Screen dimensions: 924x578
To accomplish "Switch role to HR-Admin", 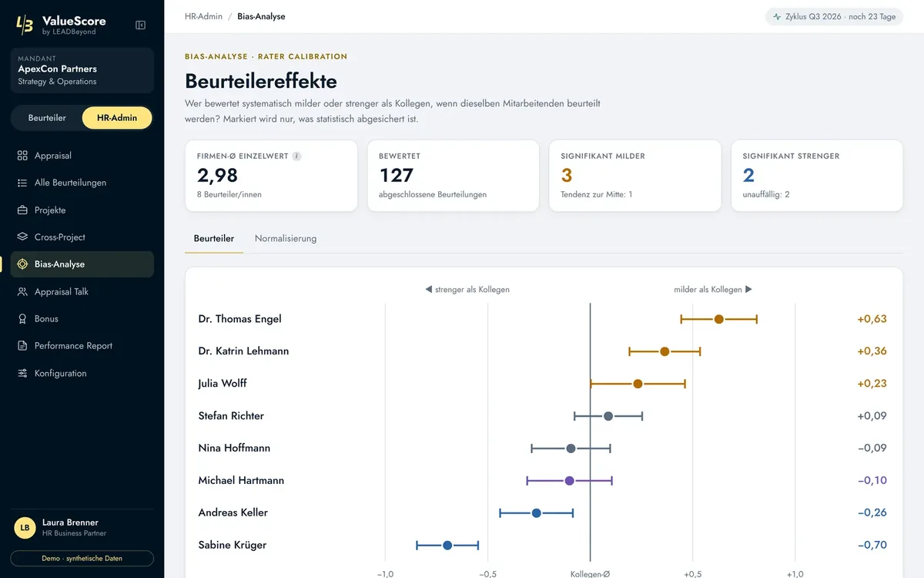I will pyautogui.click(x=117, y=118).
